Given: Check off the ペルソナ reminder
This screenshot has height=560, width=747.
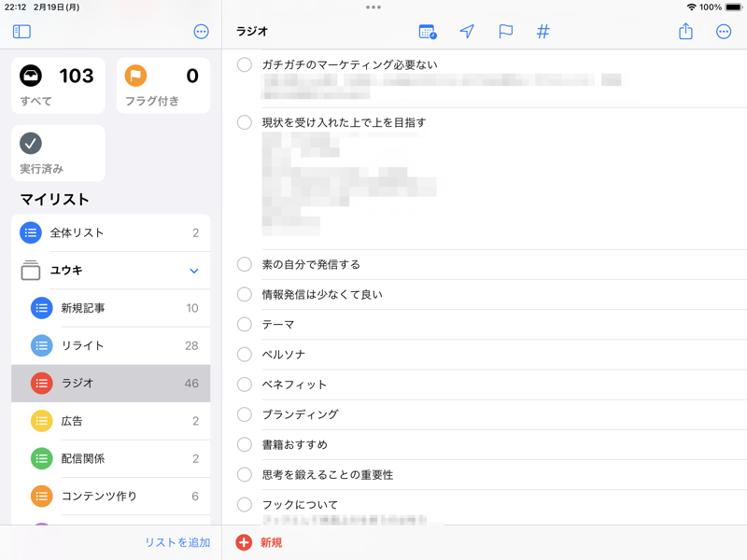Looking at the screenshot, I should [x=245, y=355].
